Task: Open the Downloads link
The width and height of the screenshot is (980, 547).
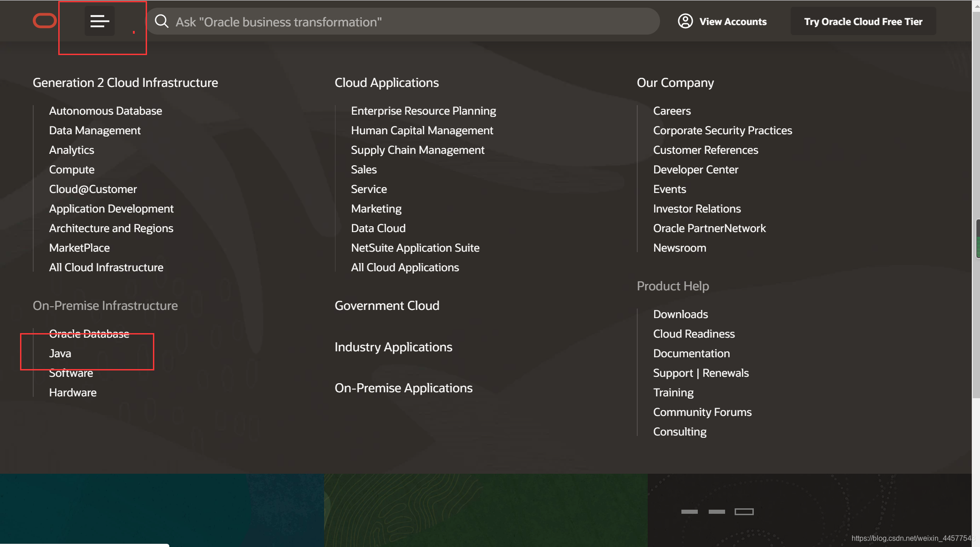Action: click(680, 314)
